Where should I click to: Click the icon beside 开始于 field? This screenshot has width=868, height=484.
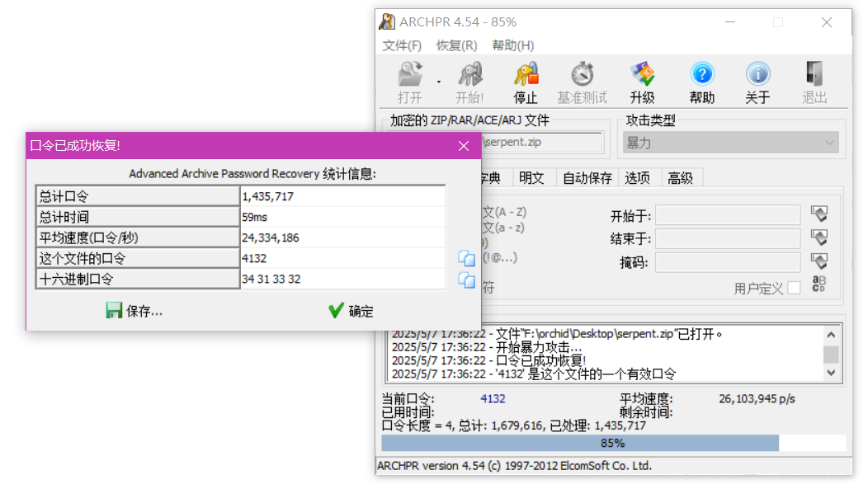[x=819, y=214]
